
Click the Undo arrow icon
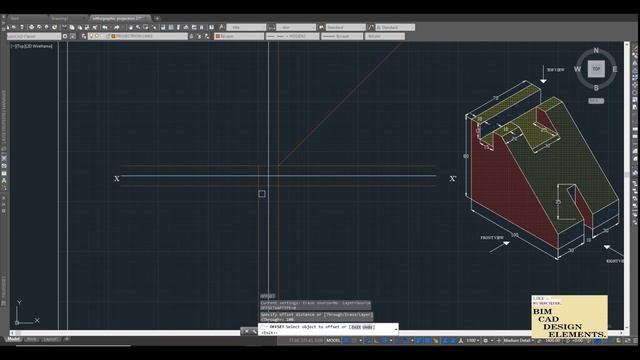coord(105,27)
